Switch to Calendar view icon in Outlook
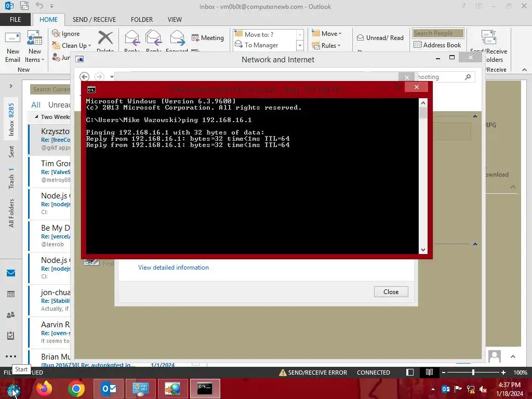This screenshot has width=532, height=399. (x=11, y=294)
